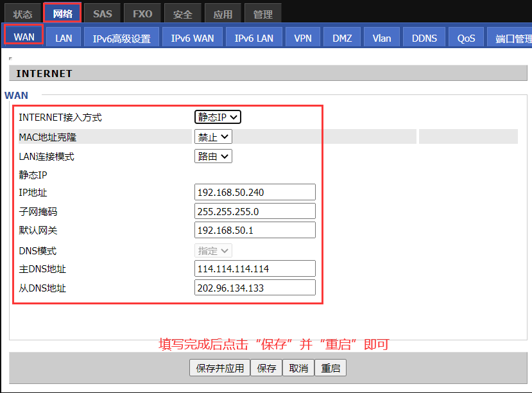The width and height of the screenshot is (532, 393).
Task: Expand the LAN连接模式 dropdown
Action: click(x=213, y=156)
